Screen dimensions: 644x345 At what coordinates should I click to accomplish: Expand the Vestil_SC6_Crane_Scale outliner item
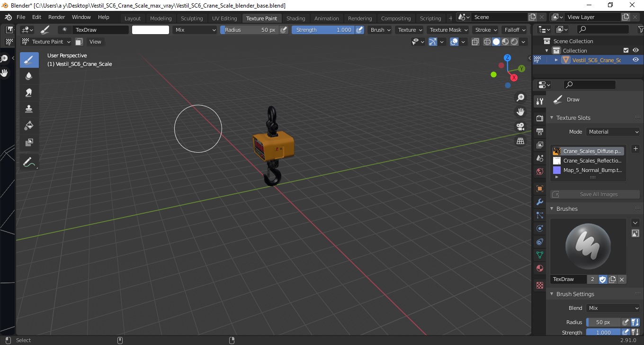click(x=556, y=60)
